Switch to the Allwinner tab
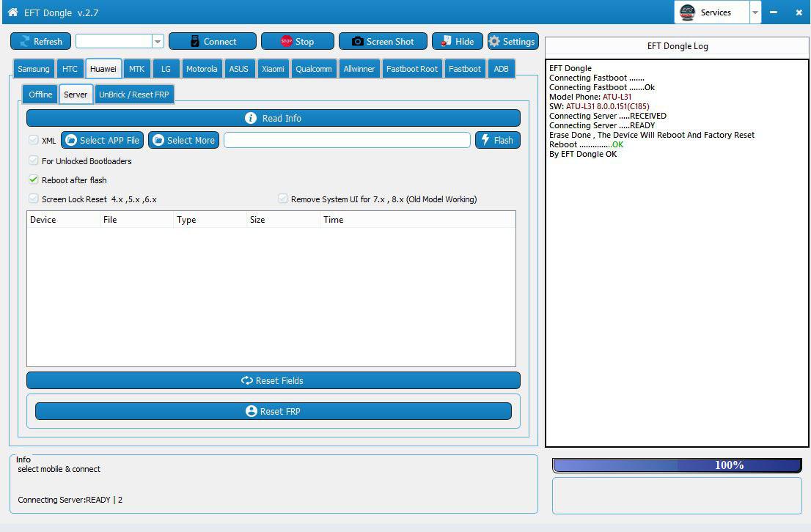This screenshot has height=532, width=811. coord(359,69)
